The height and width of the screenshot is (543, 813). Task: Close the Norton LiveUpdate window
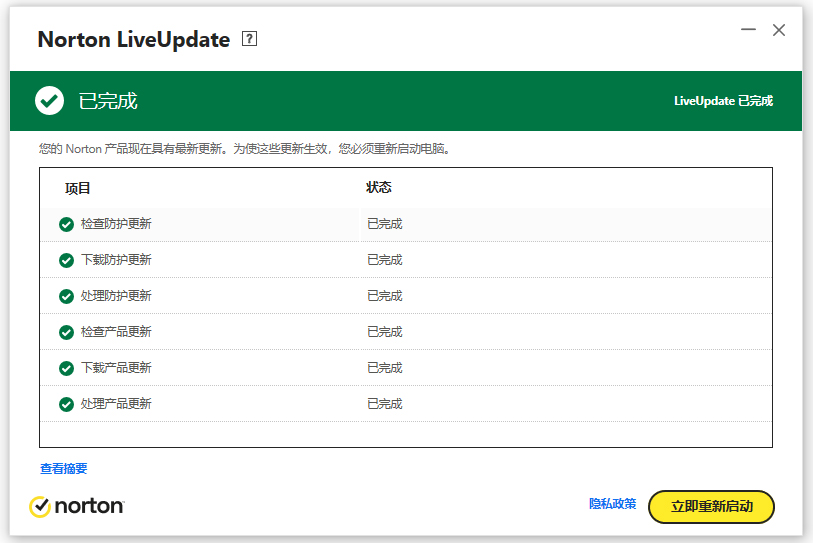779,30
